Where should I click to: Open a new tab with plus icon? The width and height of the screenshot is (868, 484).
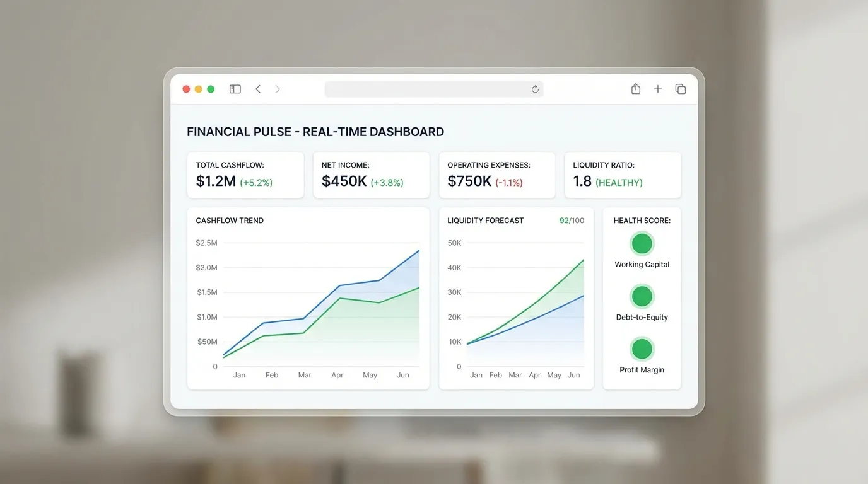pyautogui.click(x=658, y=89)
